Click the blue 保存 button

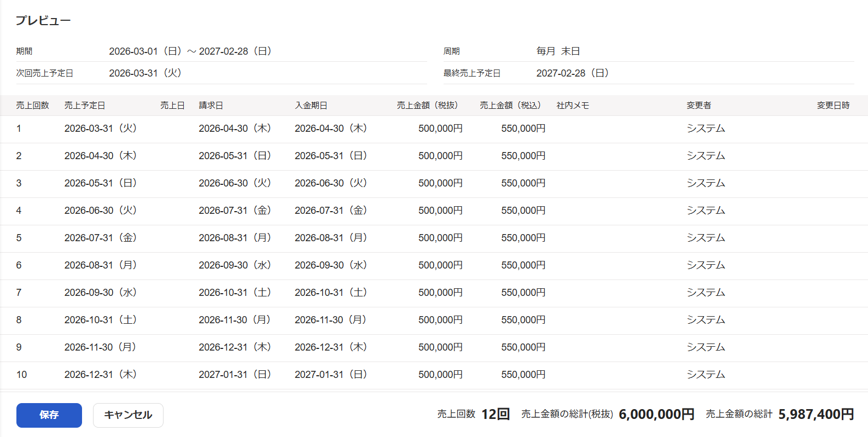(49, 415)
